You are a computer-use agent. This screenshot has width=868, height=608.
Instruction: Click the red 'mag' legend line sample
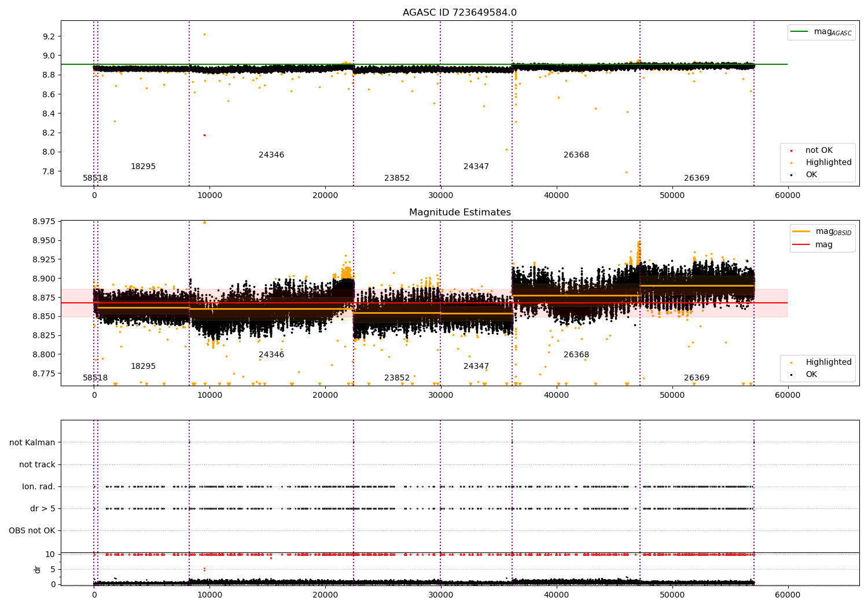tap(801, 244)
